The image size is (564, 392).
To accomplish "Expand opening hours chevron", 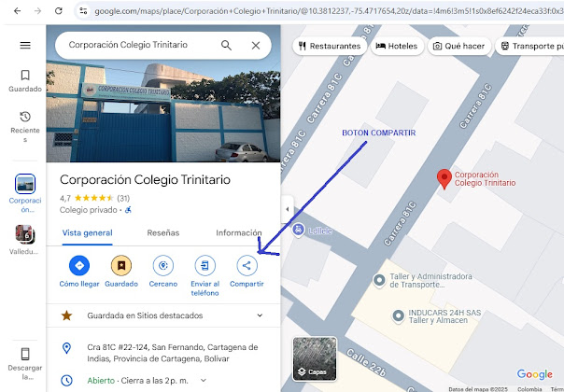I will click(204, 380).
